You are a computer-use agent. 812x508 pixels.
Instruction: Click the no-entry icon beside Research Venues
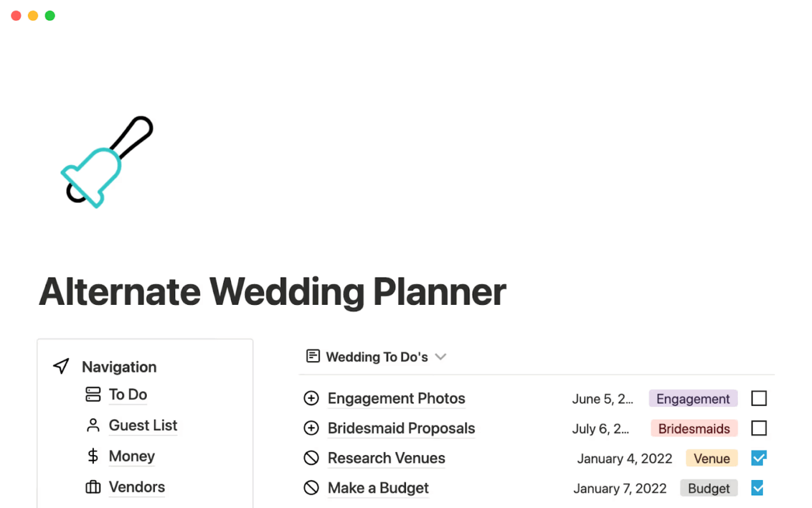tap(311, 458)
